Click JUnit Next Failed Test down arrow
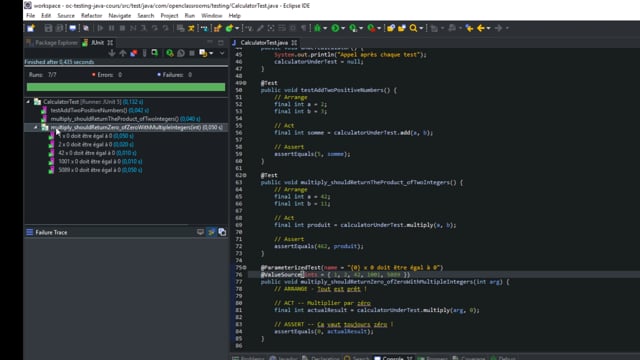 (x=112, y=53)
